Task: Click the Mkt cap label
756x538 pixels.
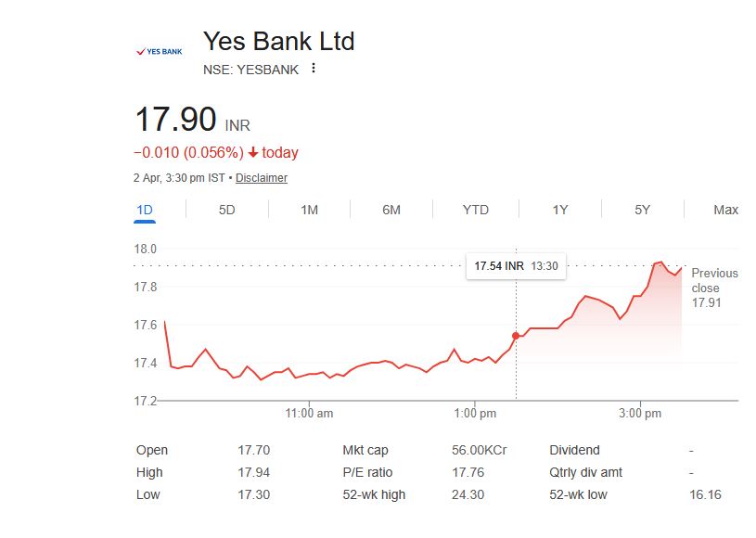Action: tap(365, 450)
